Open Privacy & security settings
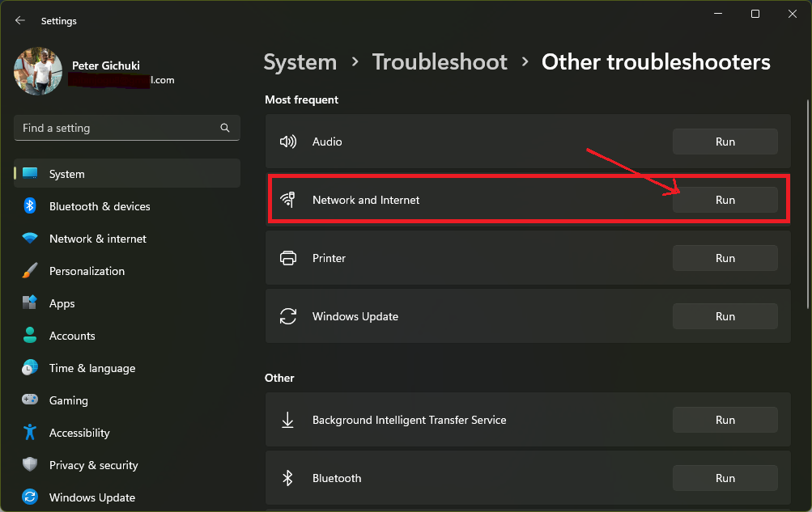 click(93, 465)
